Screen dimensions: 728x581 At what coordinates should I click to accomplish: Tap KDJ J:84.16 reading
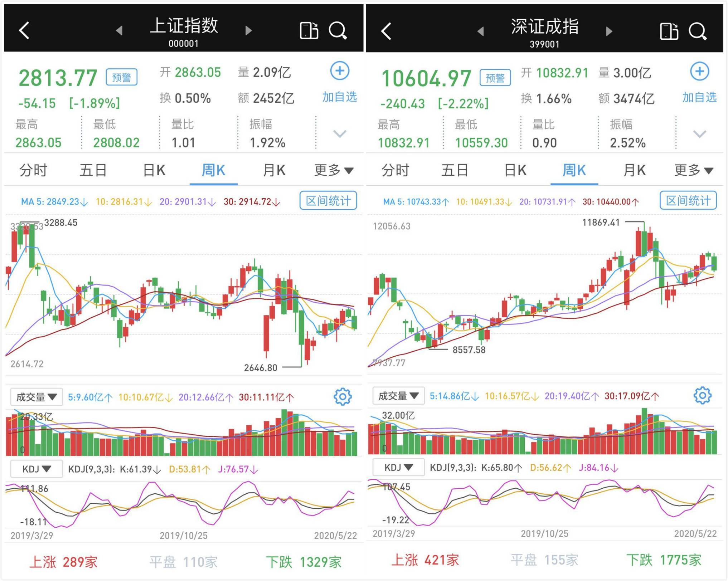[598, 468]
